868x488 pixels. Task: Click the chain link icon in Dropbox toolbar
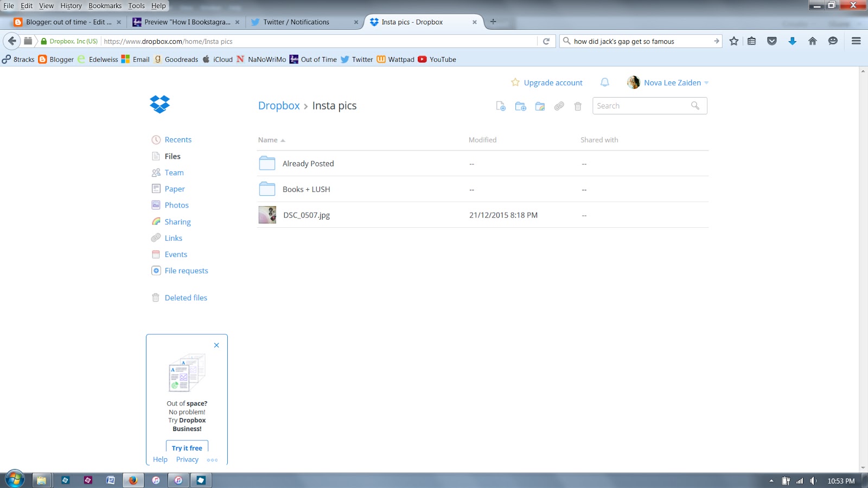click(559, 106)
